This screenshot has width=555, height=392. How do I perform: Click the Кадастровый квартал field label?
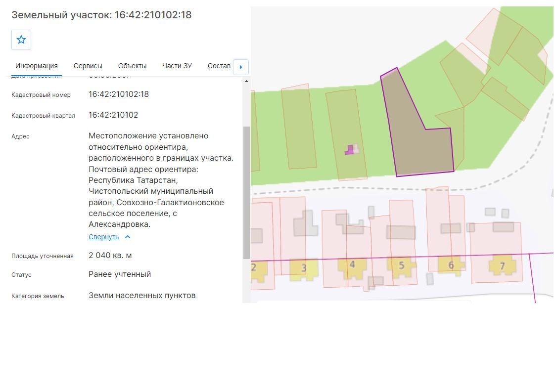click(43, 116)
